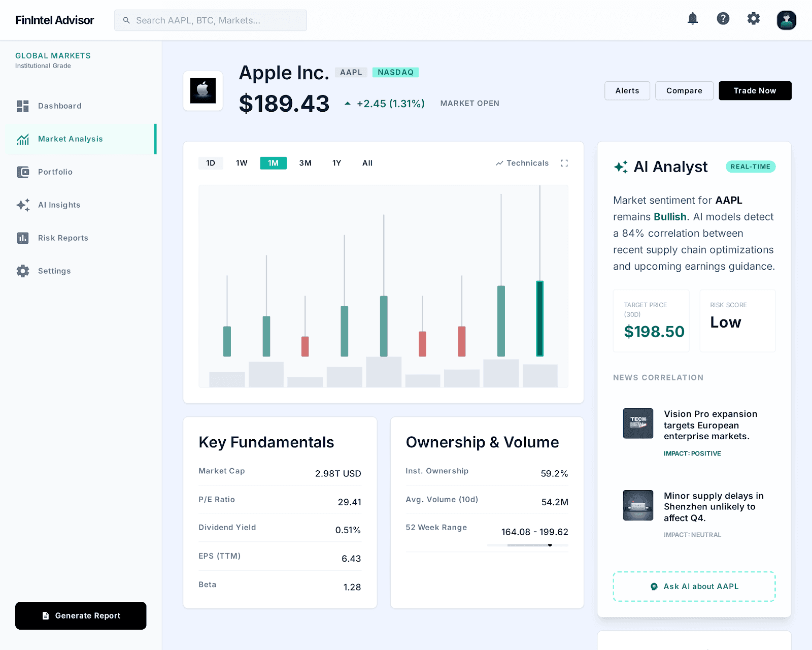The width and height of the screenshot is (812, 650).
Task: Select the 1M chart range
Action: (x=273, y=163)
